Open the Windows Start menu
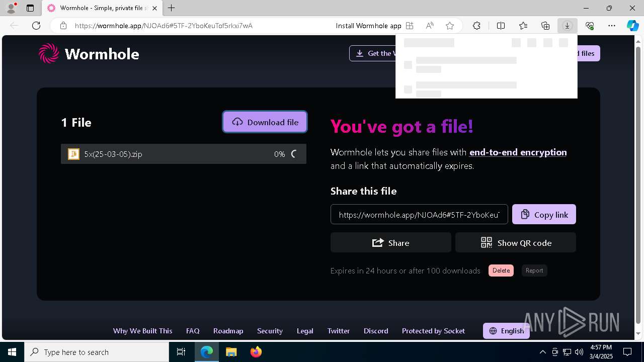644x362 pixels. pyautogui.click(x=12, y=352)
